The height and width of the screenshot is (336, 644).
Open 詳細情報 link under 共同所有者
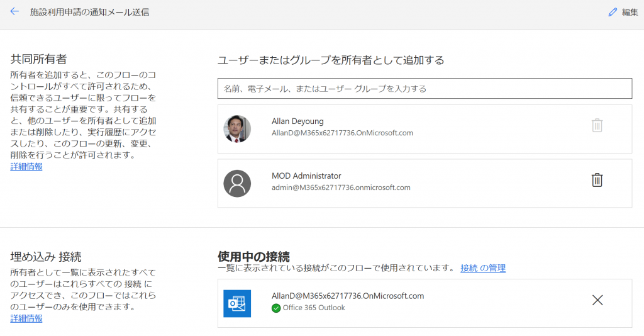(x=26, y=167)
